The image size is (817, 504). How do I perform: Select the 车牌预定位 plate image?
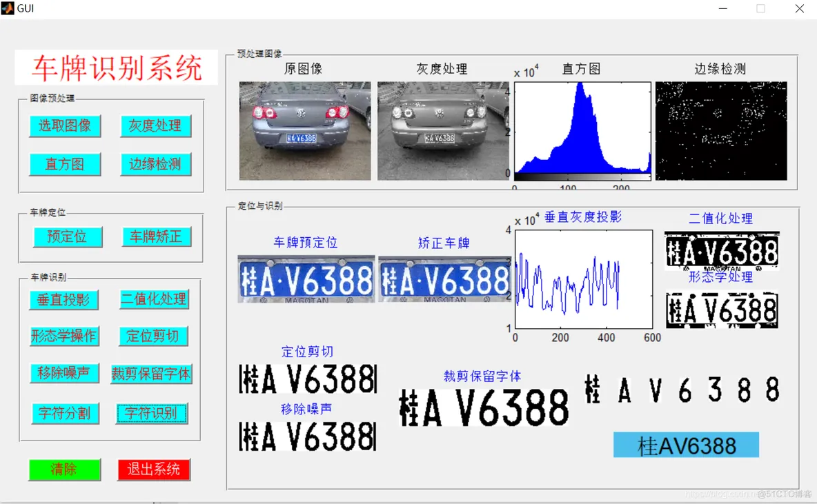click(306, 279)
